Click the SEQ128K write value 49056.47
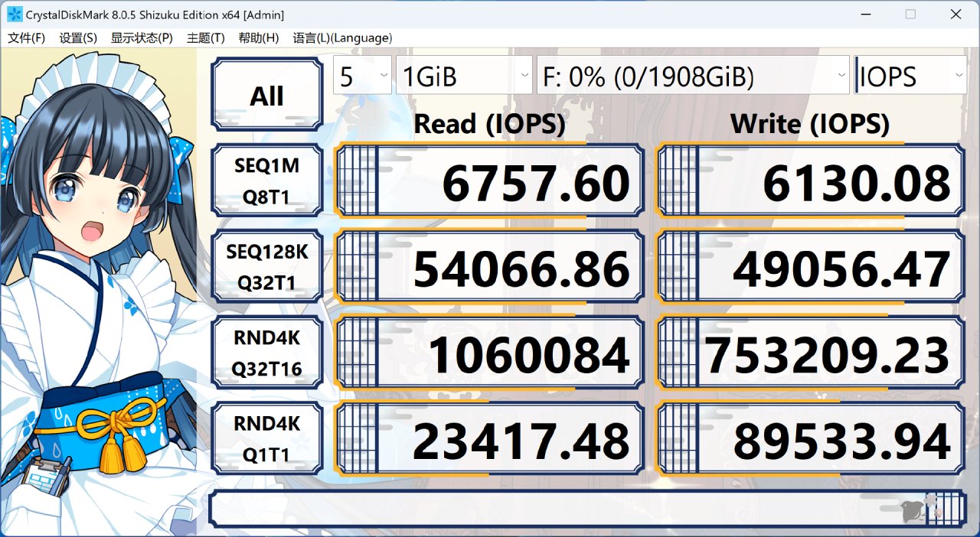Viewport: 980px width, 537px height. pos(811,267)
